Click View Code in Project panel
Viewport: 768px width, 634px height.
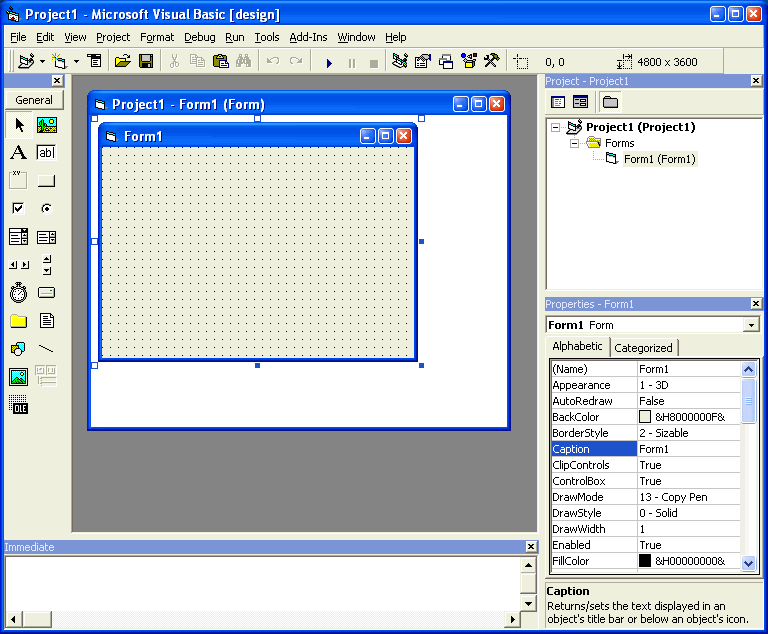(x=558, y=102)
